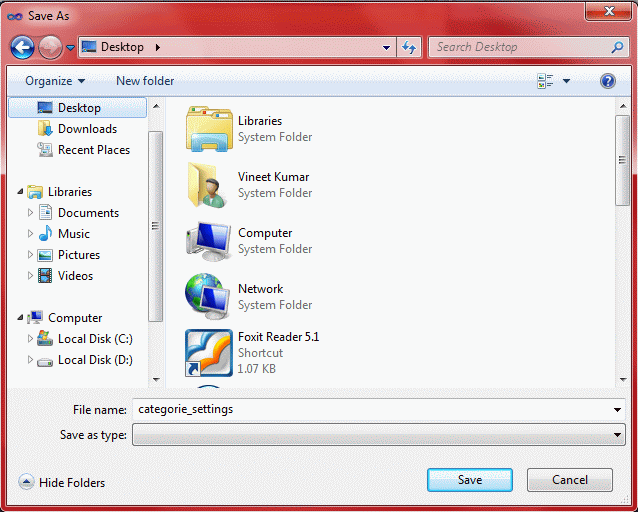Collapse the Computer tree node
638x512 pixels.
[x=20, y=317]
